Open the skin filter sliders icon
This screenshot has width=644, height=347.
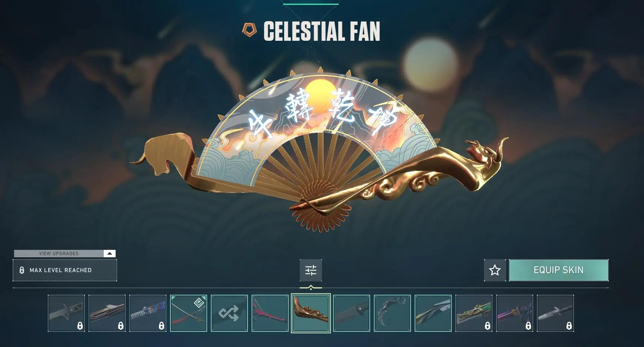point(311,270)
